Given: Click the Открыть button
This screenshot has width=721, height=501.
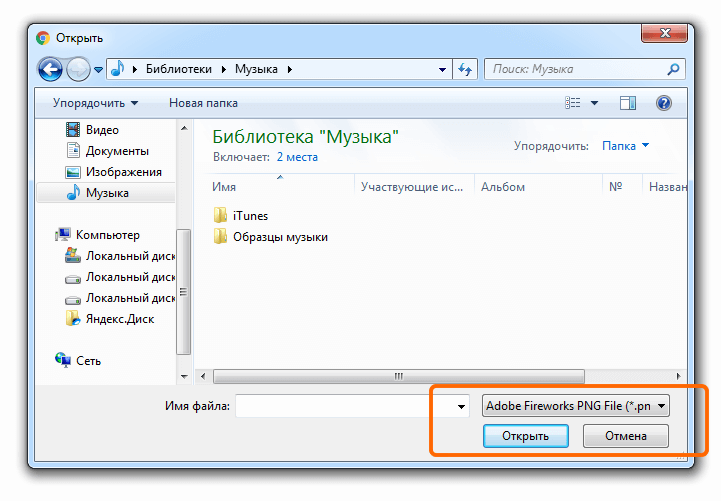Looking at the screenshot, I should coord(526,436).
